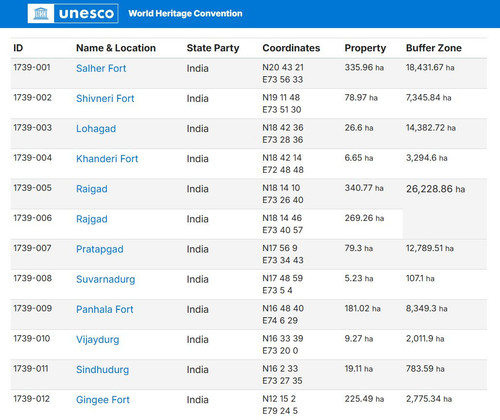Viewport: 500px width, 420px height.
Task: Open the Gingee Fort link
Action: tap(103, 400)
